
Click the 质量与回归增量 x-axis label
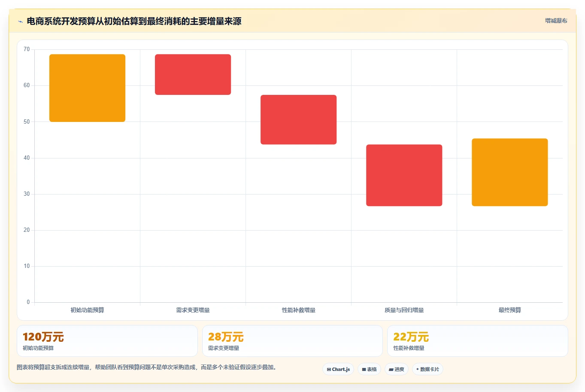pyautogui.click(x=404, y=310)
